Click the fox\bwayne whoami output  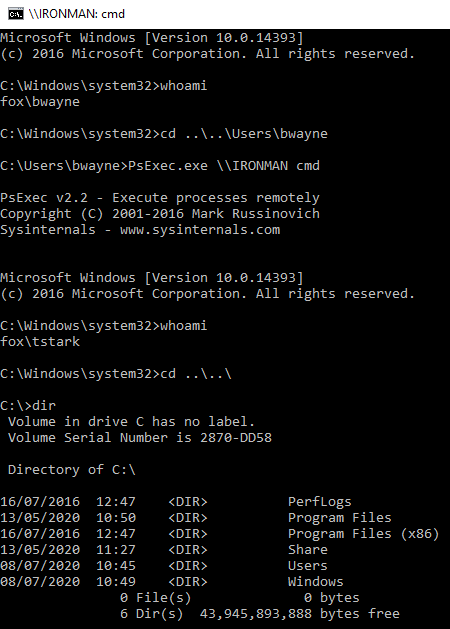[40, 102]
